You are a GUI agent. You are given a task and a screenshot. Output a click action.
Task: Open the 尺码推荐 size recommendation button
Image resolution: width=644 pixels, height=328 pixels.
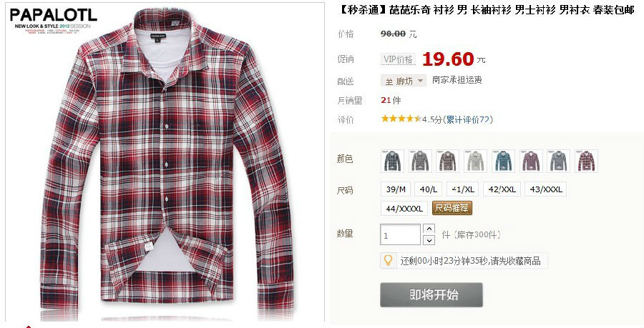click(x=452, y=208)
